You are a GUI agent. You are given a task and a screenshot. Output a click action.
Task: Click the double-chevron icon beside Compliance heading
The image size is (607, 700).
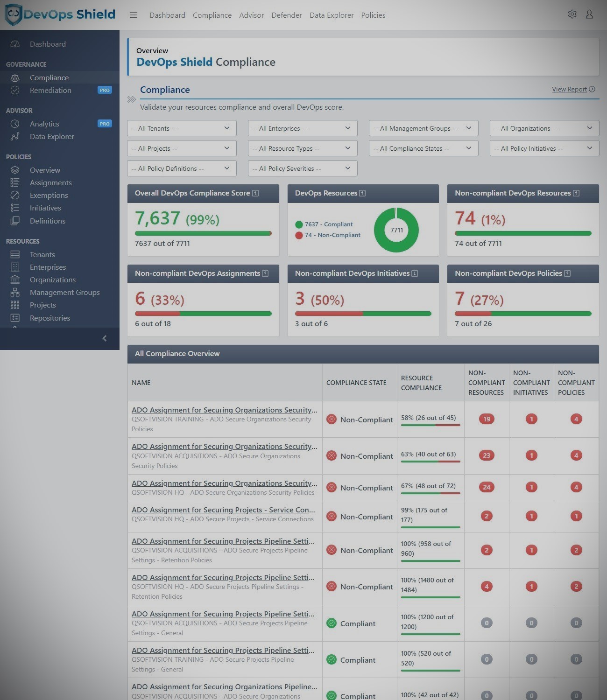[132, 99]
